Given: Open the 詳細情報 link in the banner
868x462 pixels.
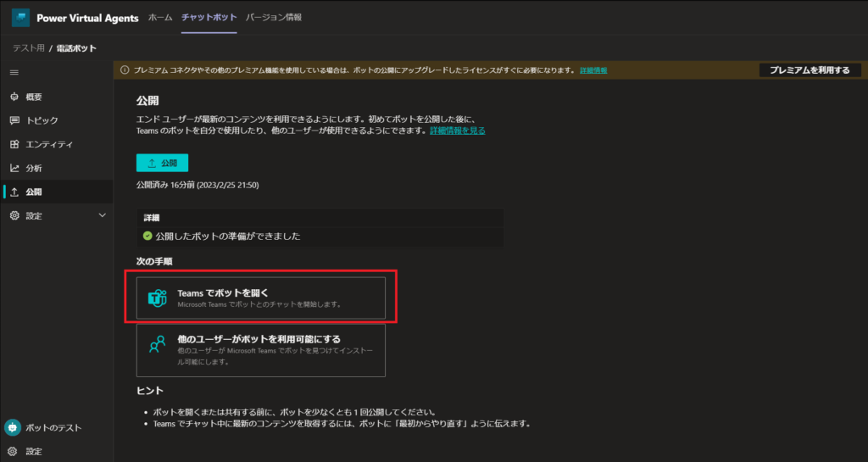Looking at the screenshot, I should pos(593,70).
